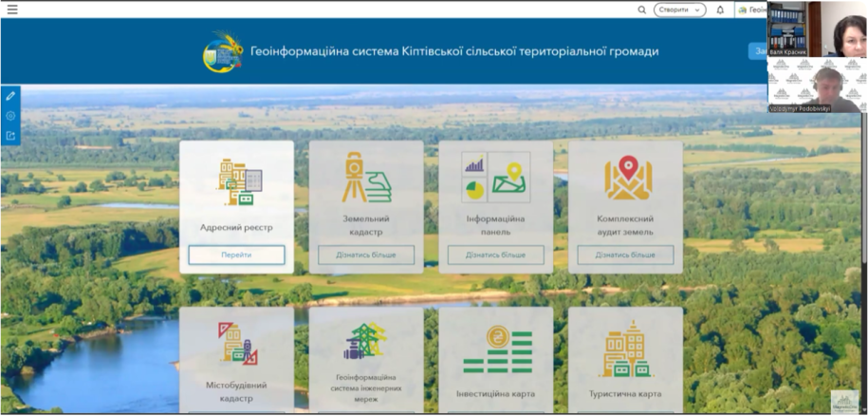Click the Земельний кадастр surveyor icon
The height and width of the screenshot is (416, 868).
tap(366, 178)
